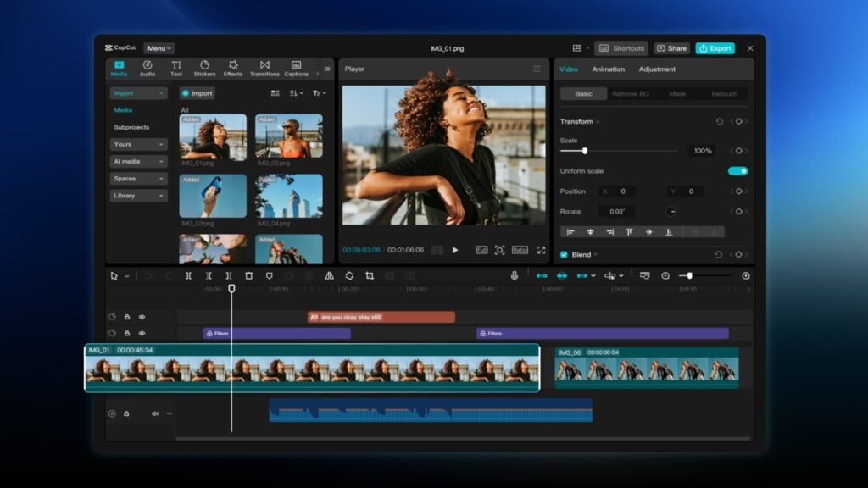Align clip to top edge icon
This screenshot has width=868, height=488.
(630, 232)
